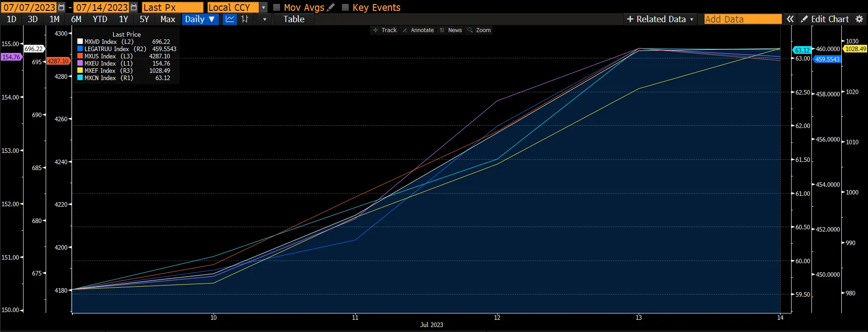
Task: Select the 3D time range
Action: 33,19
